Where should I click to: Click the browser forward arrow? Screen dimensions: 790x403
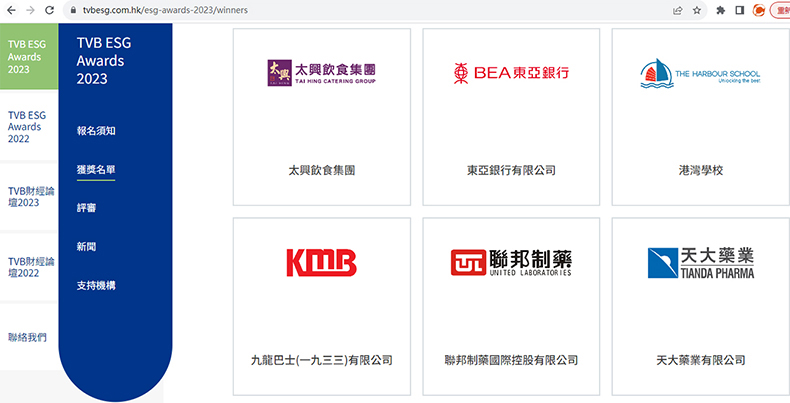tap(30, 10)
